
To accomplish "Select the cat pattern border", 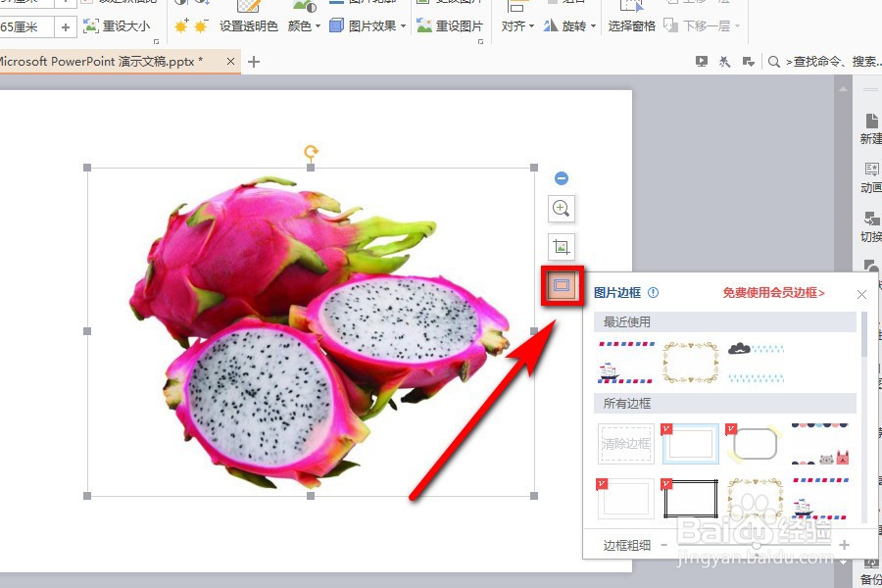I will click(x=820, y=443).
